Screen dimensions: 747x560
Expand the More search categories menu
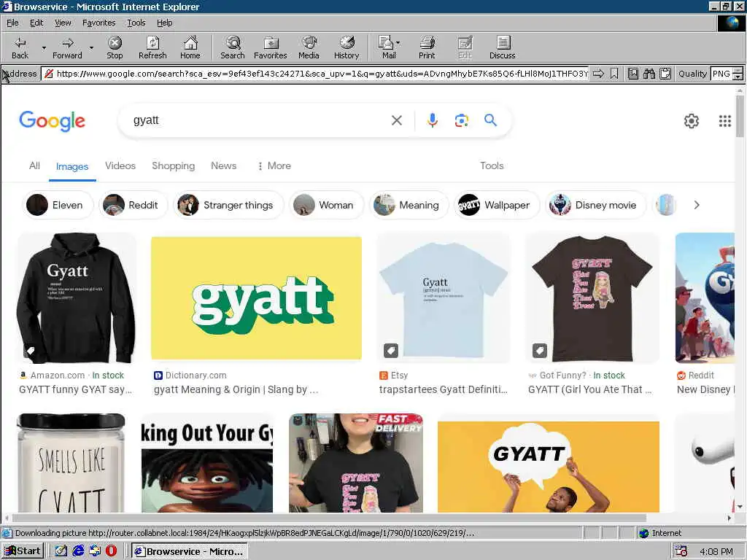click(x=274, y=166)
